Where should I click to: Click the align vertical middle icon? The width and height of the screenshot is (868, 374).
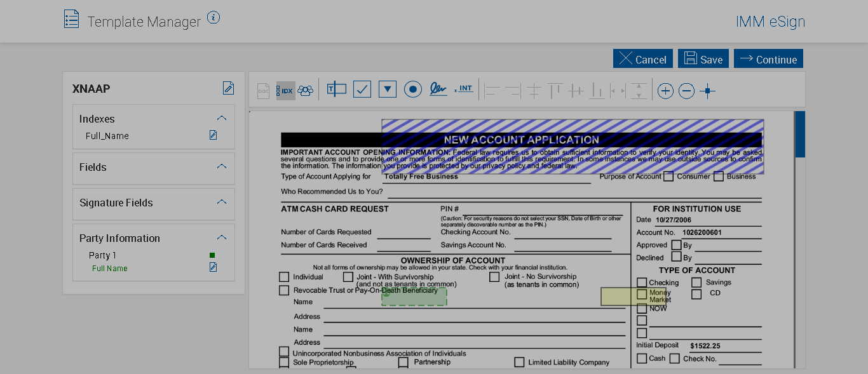click(x=576, y=91)
